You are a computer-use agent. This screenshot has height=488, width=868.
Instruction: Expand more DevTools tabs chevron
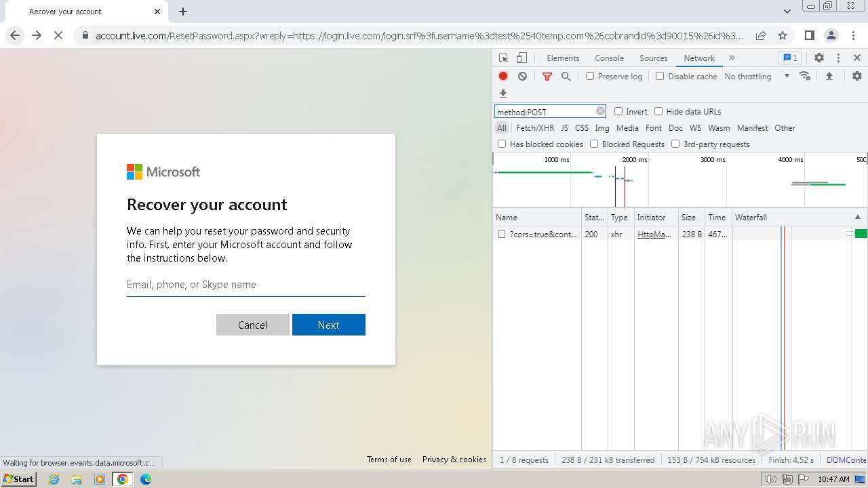[x=732, y=58]
